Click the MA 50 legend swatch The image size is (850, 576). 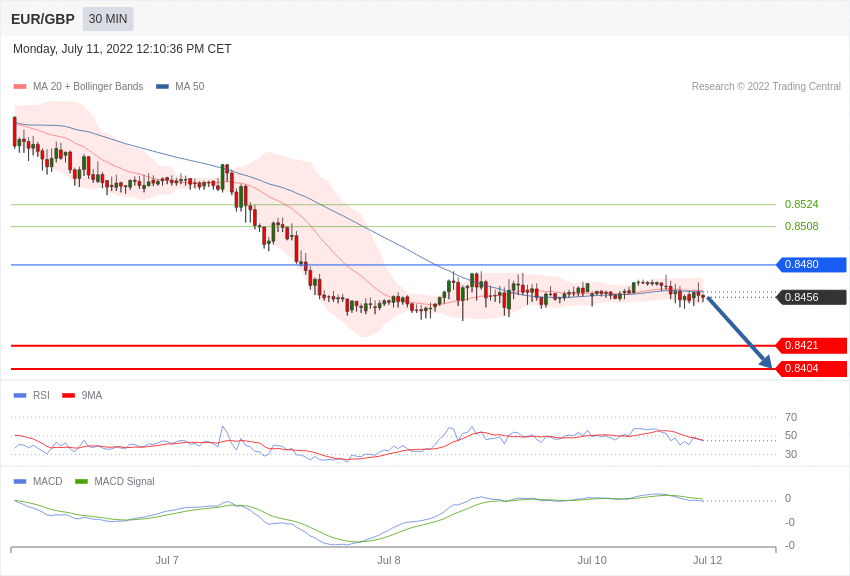pos(162,86)
